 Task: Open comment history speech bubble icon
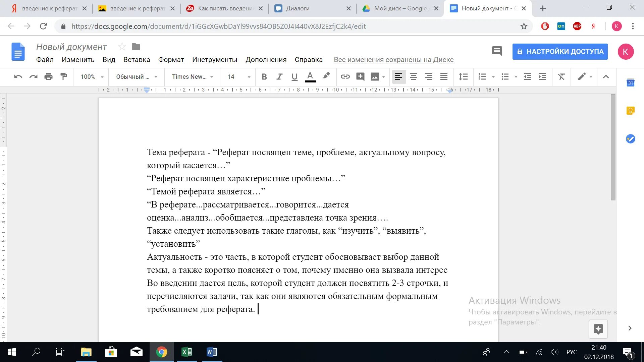(497, 51)
